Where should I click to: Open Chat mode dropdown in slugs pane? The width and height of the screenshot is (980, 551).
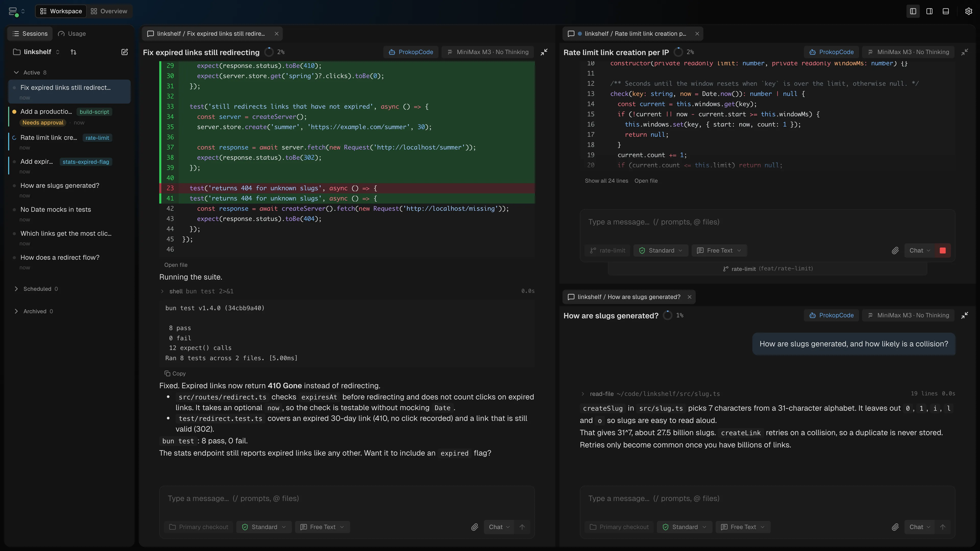[x=920, y=527]
